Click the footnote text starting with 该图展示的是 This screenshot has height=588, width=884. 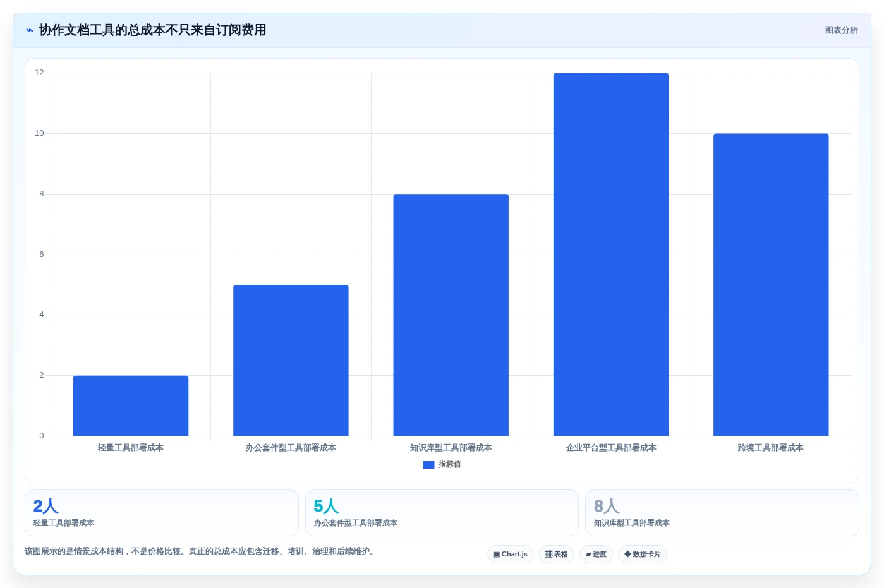(201, 551)
